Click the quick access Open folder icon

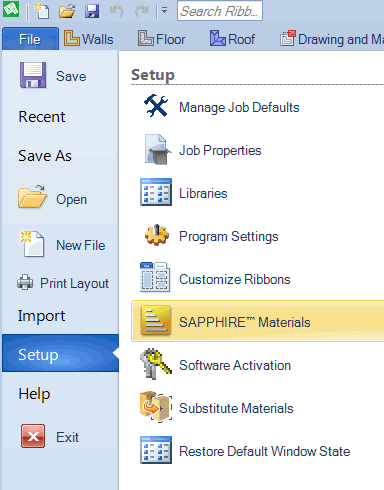click(67, 11)
